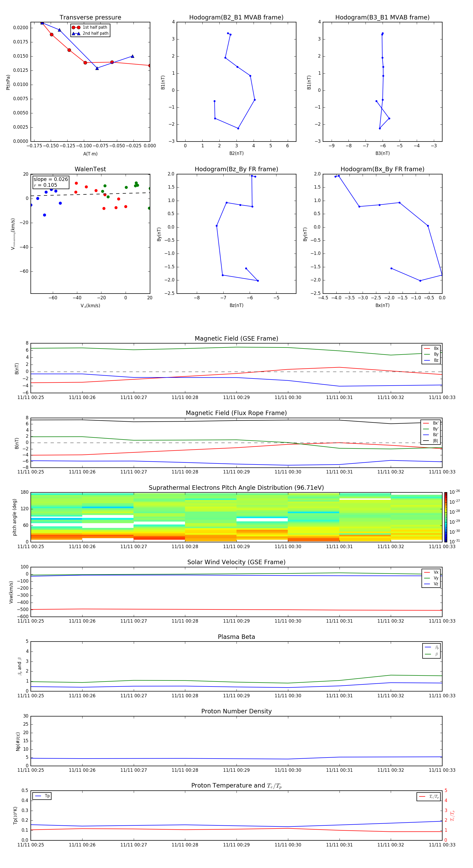Click the red Te/Tp right-axis label

click(453, 815)
